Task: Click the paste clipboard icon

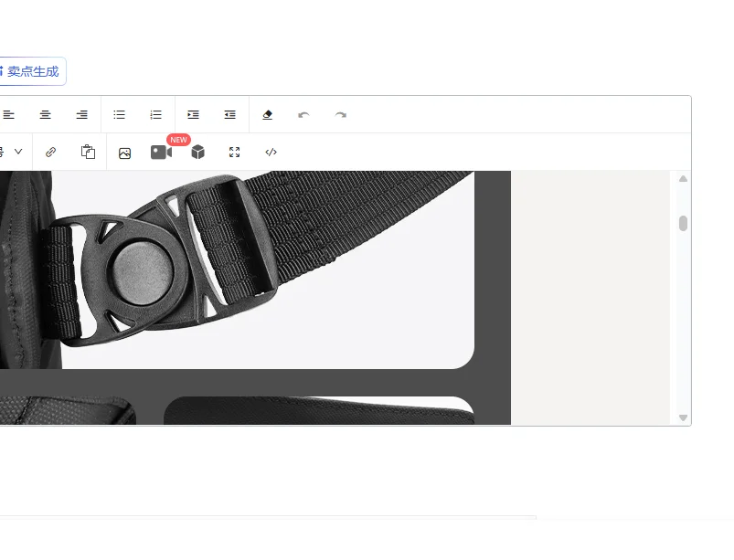Action: (88, 152)
